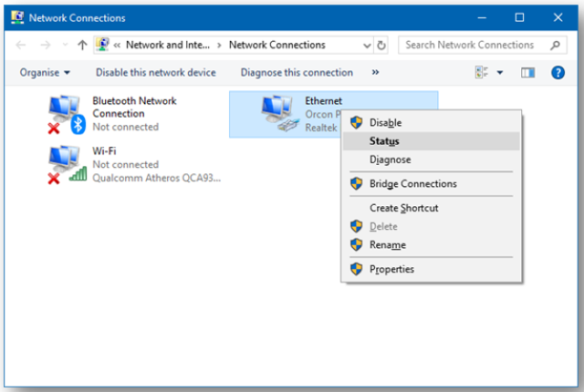584x392 pixels.
Task: Click the Ethernet adapter icon
Action: click(x=280, y=113)
